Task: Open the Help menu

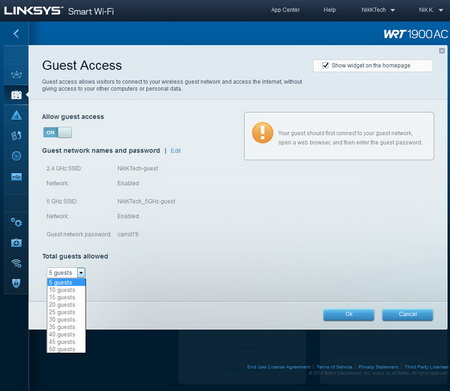Action: coord(329,10)
